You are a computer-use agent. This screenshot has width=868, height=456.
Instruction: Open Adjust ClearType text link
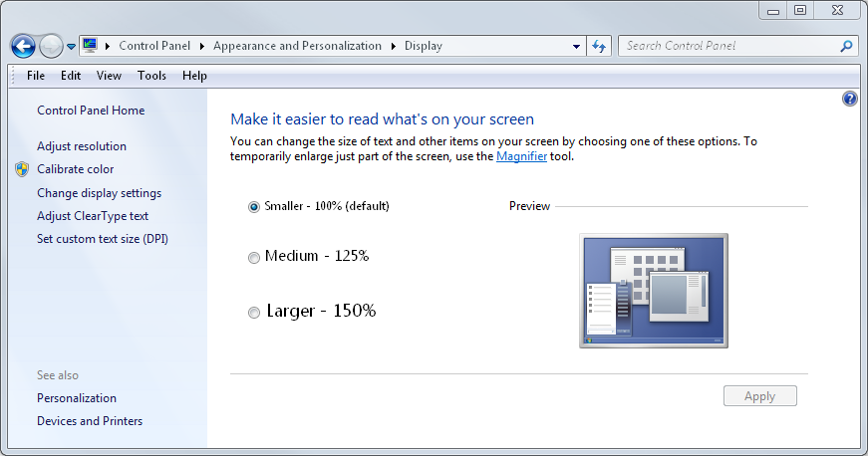tap(93, 216)
